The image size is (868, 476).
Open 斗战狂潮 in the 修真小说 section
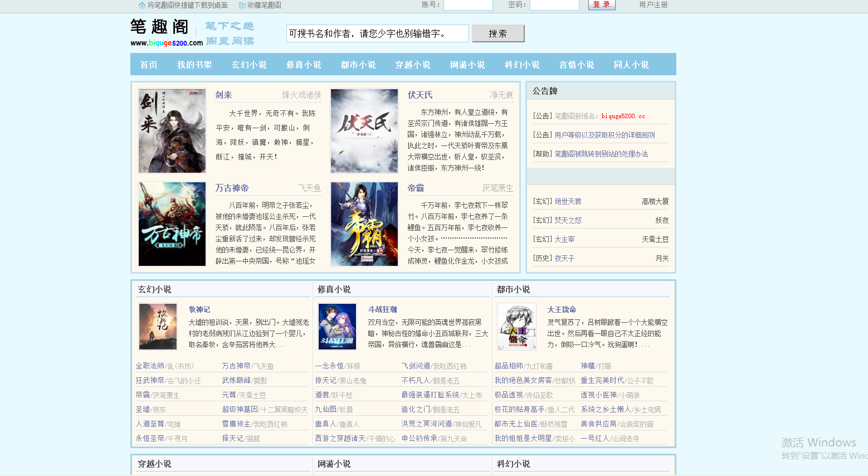[383, 309]
